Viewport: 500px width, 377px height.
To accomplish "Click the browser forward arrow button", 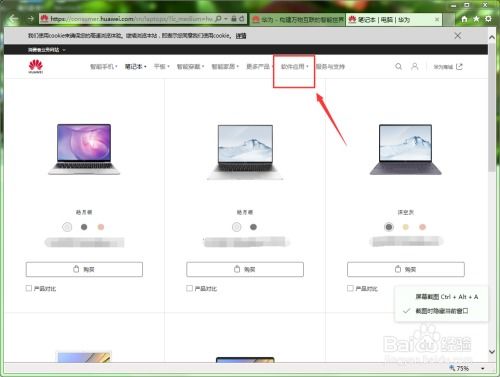I will click(x=31, y=19).
